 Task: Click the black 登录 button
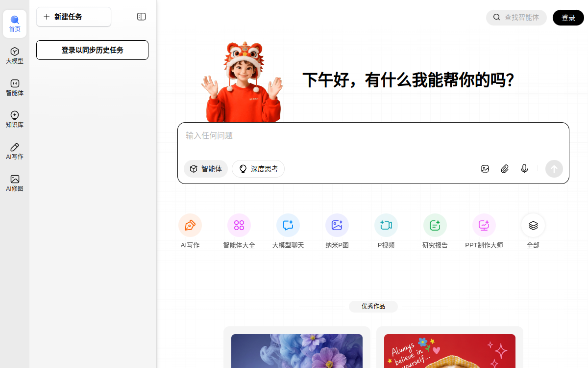(x=568, y=18)
